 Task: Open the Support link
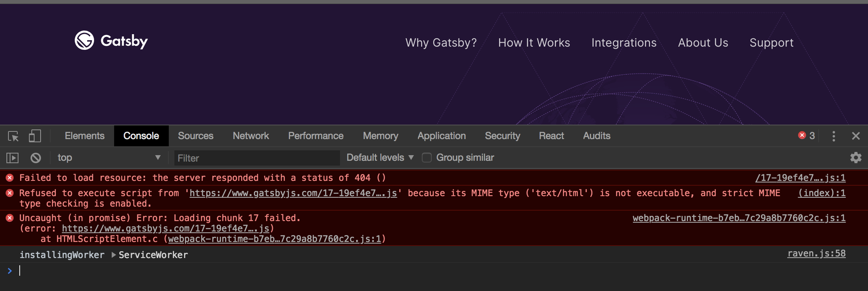(772, 43)
